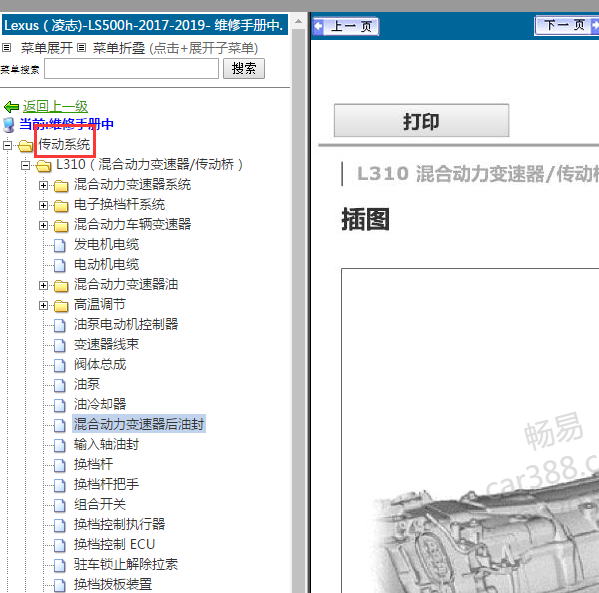Click the page icon for 换档杆
The height and width of the screenshot is (593, 599).
(60, 465)
